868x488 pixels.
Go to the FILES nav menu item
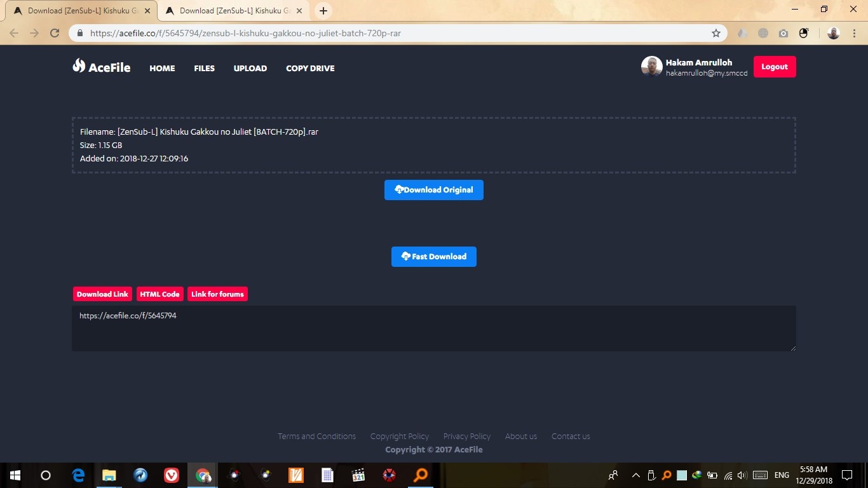(x=204, y=68)
